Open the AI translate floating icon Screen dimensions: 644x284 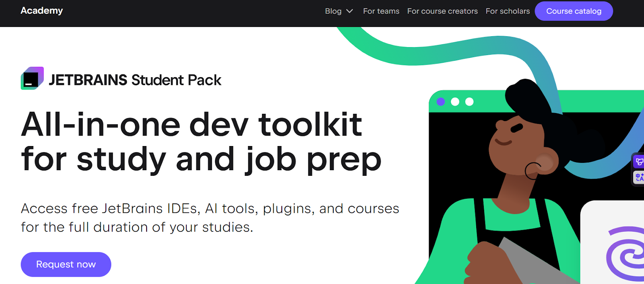tap(639, 177)
